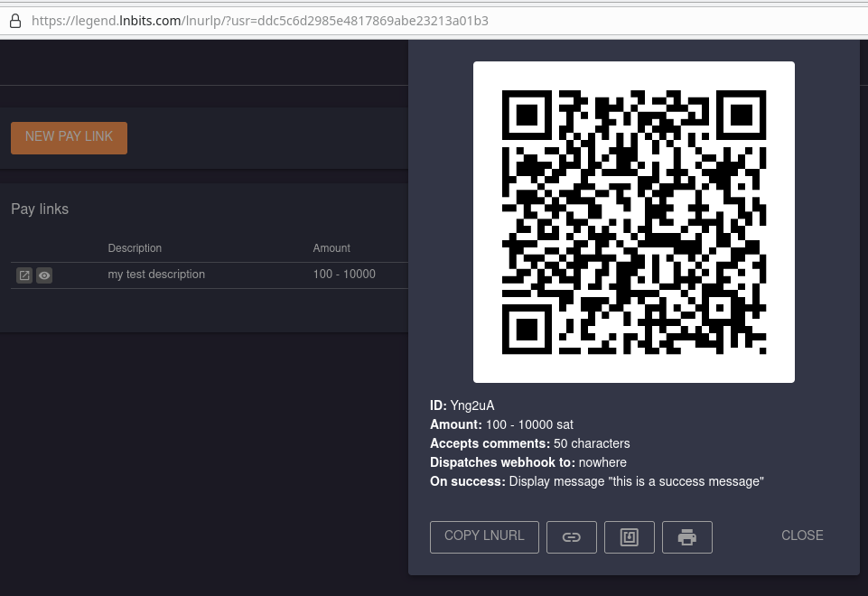Click the LNURL QR code image

point(634,222)
